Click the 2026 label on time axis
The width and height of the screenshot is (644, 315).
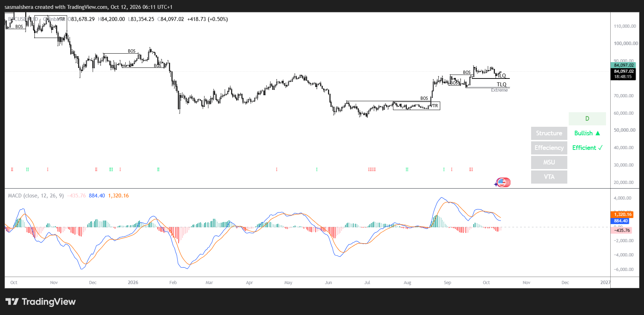(133, 283)
